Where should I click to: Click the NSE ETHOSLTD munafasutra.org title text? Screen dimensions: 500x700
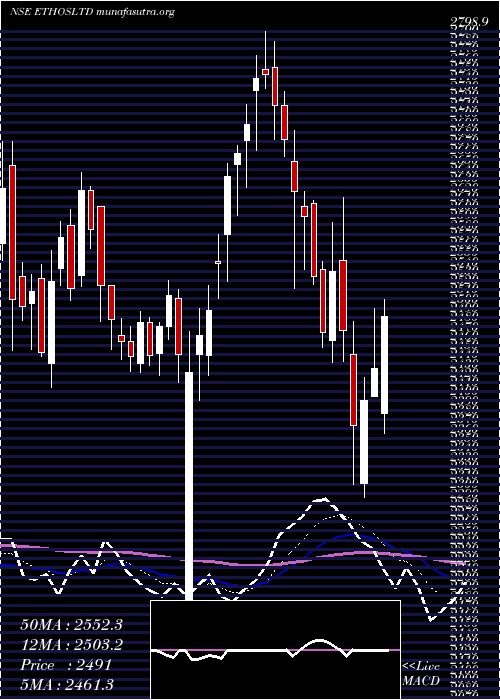point(92,12)
